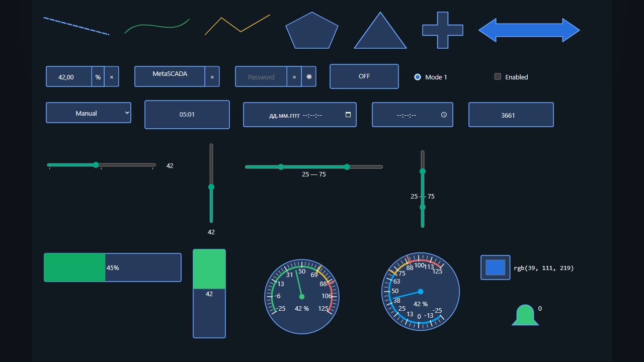Open the calendar picker icon

(x=348, y=115)
